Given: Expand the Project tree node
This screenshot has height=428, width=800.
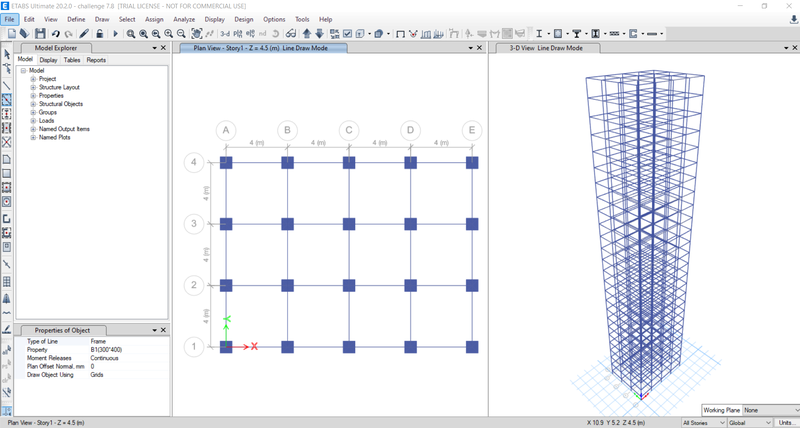Looking at the screenshot, I should click(x=33, y=79).
